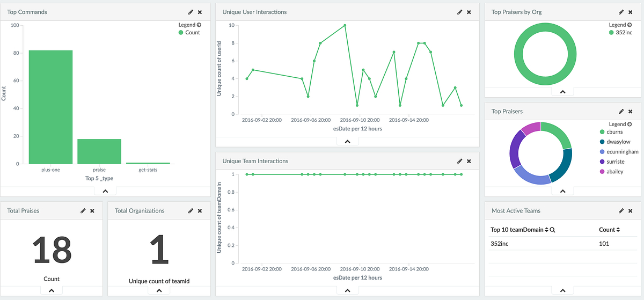Remove the Total Praises panel
644x300 pixels.
(x=92, y=211)
